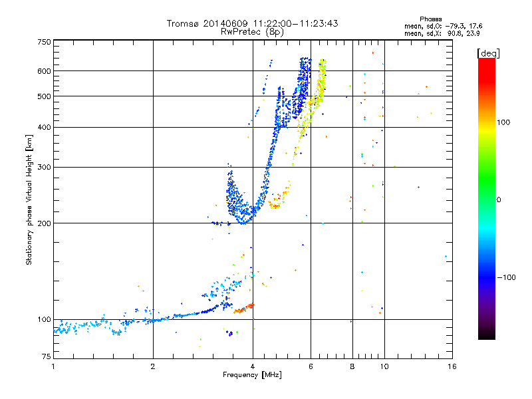Click the 'Frequency [MHz]' x-axis label

252,375
